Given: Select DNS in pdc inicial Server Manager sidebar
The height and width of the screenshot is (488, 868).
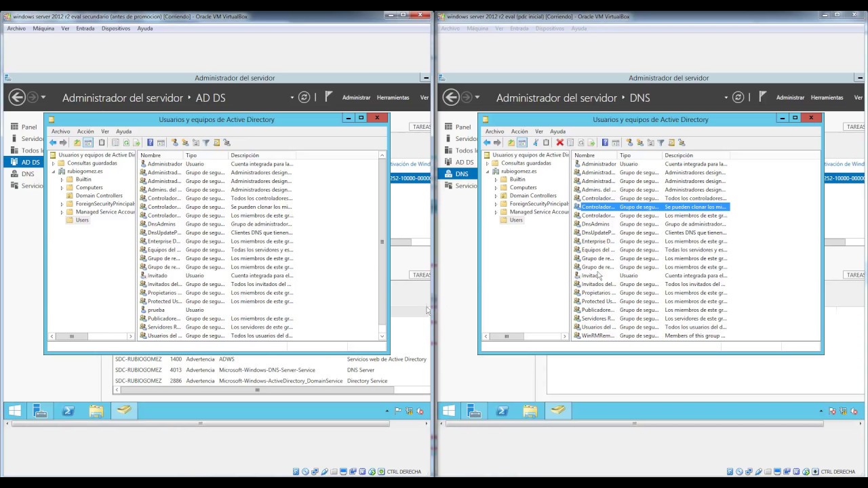Looking at the screenshot, I should pos(456,174).
